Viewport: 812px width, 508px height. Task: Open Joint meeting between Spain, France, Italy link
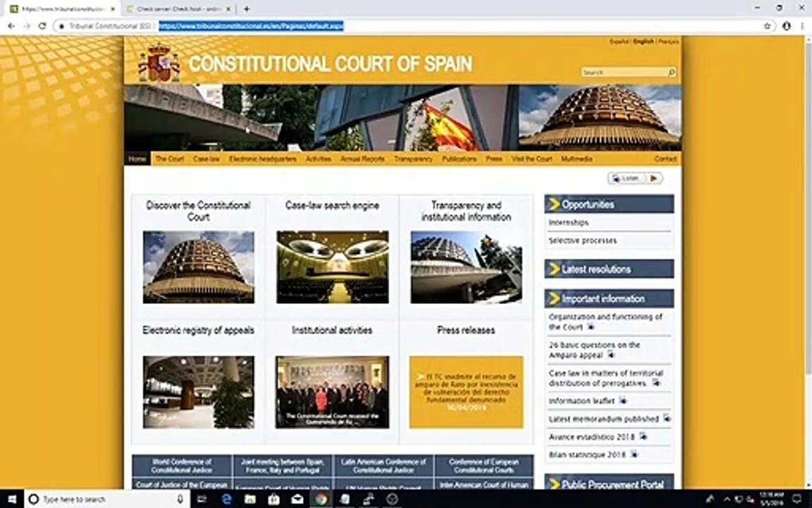point(282,466)
